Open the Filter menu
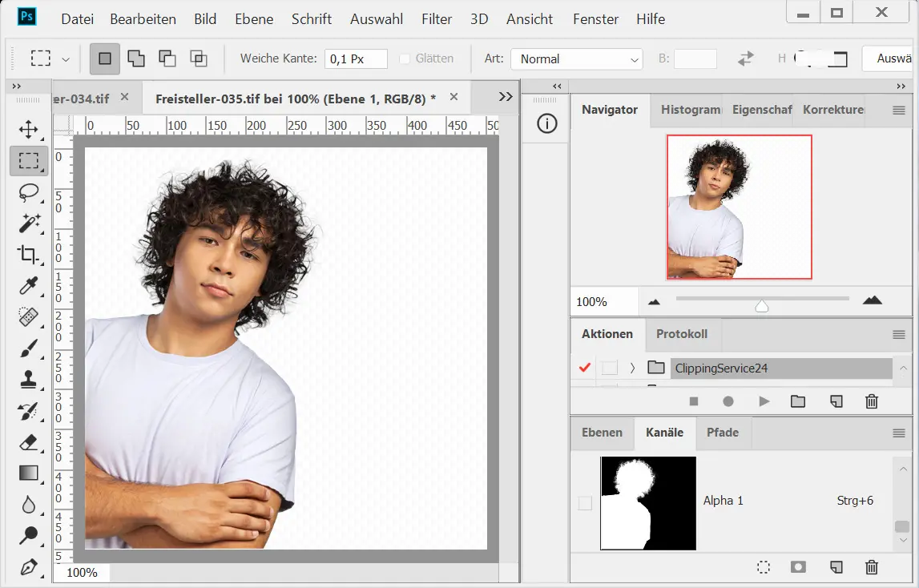This screenshot has height=588, width=919. [x=437, y=18]
